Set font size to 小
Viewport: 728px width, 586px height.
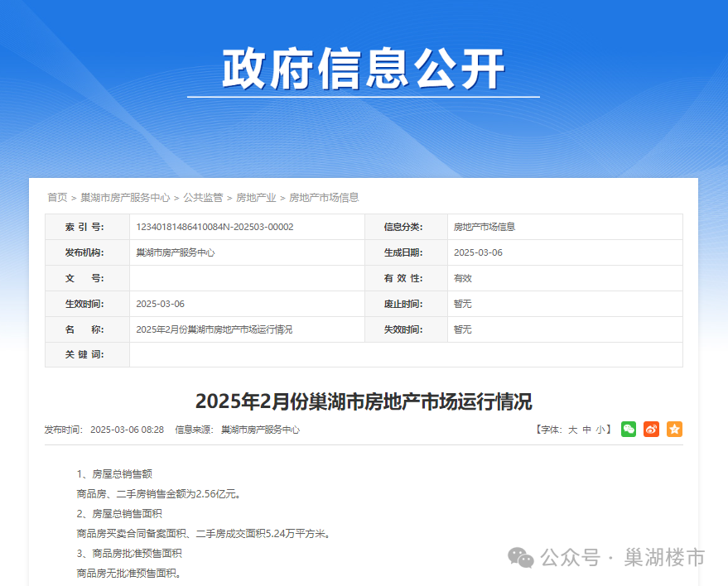[x=600, y=430]
